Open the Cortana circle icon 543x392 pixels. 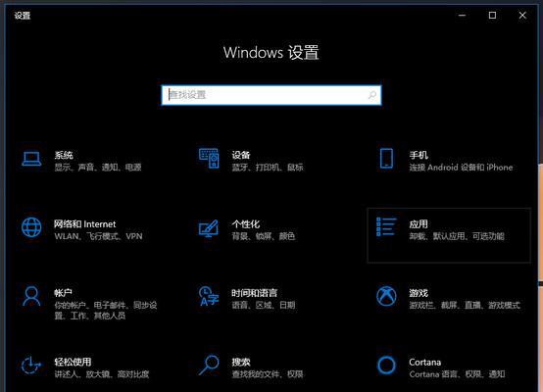pos(386,365)
